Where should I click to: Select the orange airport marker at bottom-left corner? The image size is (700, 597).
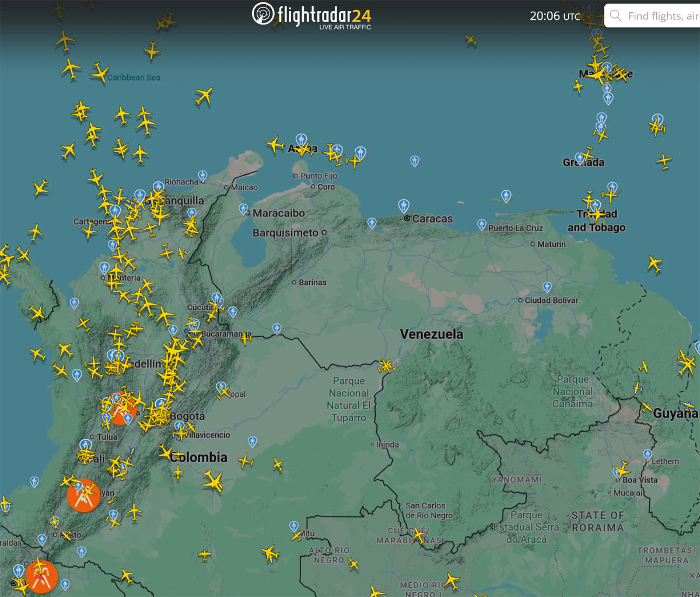(x=41, y=577)
